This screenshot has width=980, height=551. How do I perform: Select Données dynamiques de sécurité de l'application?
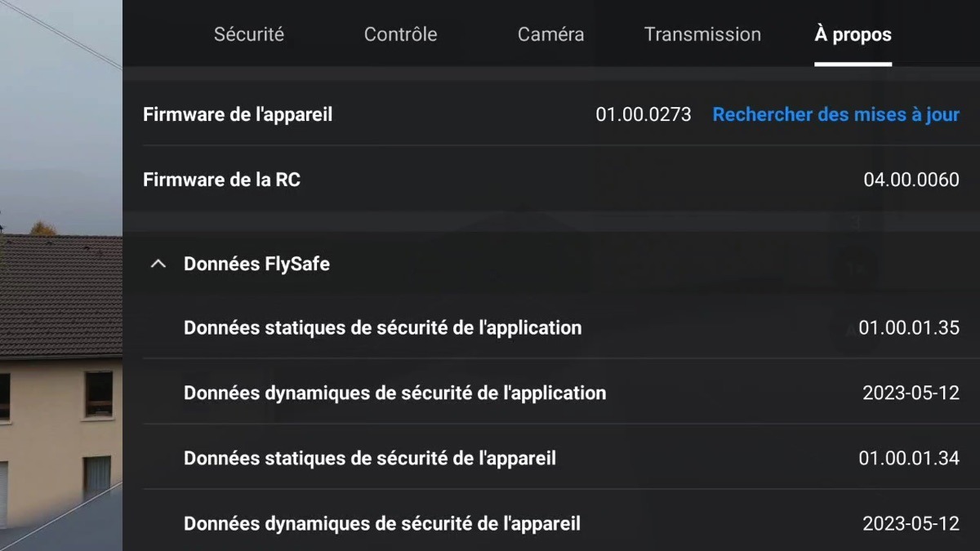tap(394, 393)
